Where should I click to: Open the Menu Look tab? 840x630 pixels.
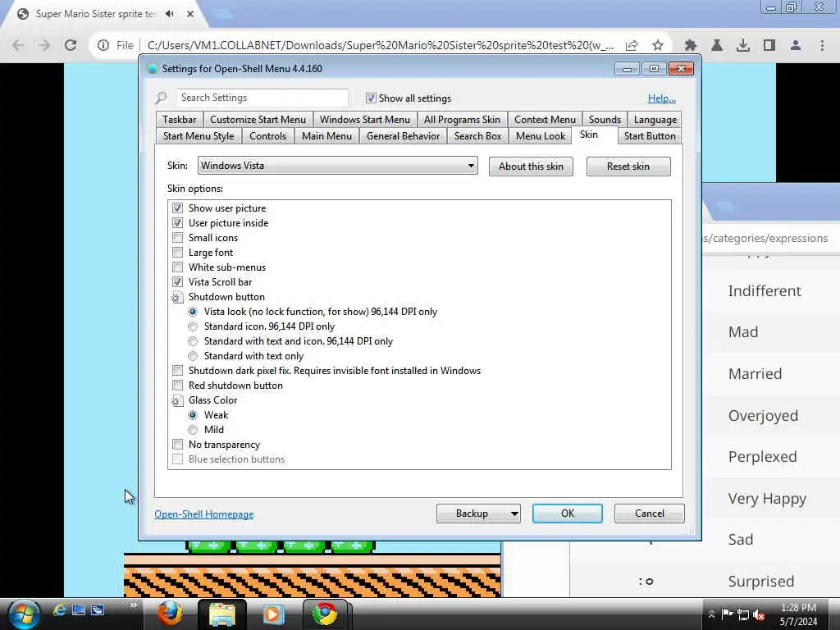coord(540,136)
